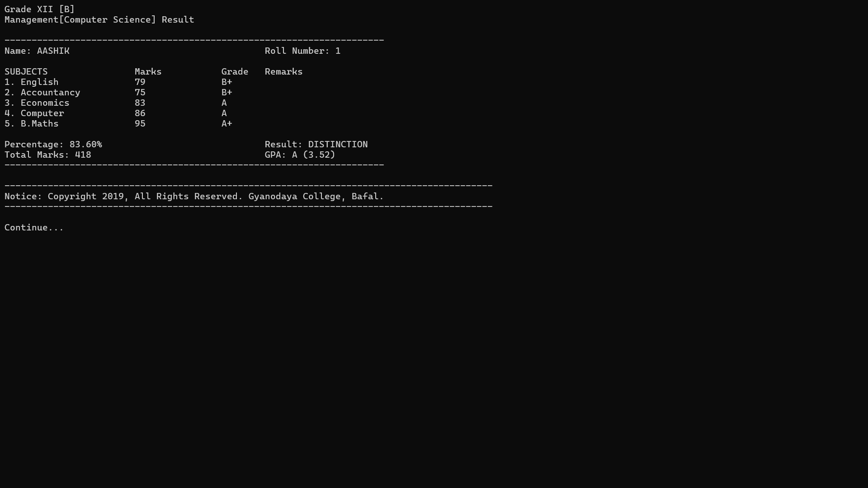This screenshot has height=488, width=868.
Task: Click the GPA: A (3.52) text
Action: tap(300, 155)
